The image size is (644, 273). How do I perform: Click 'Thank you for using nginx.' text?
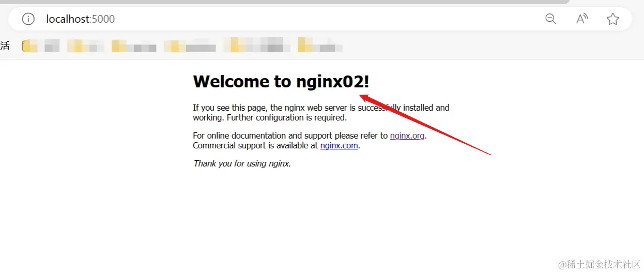click(242, 163)
